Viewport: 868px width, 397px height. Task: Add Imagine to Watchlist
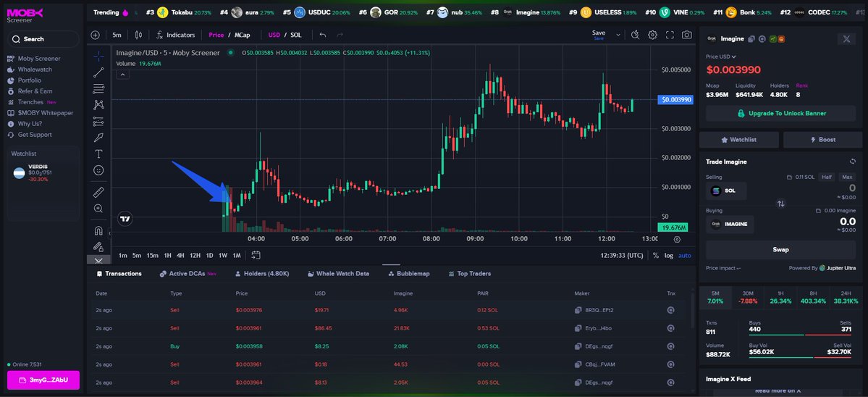coord(739,140)
